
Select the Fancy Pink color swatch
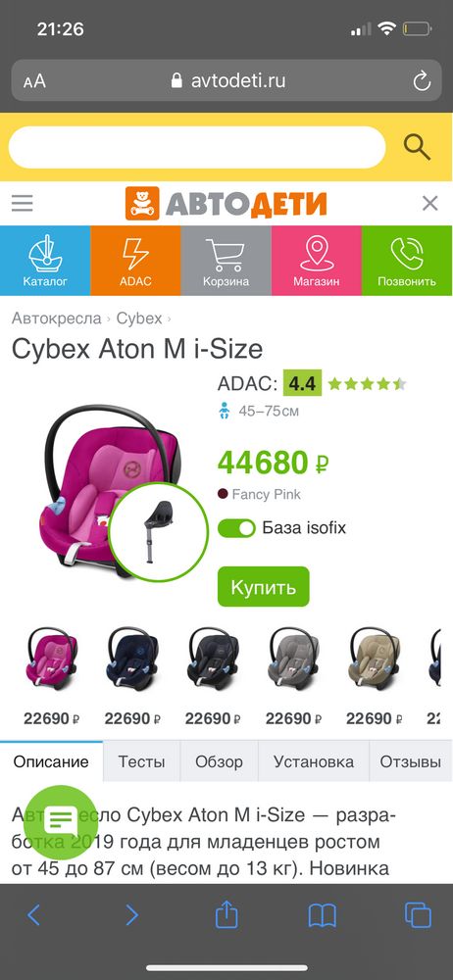(223, 494)
